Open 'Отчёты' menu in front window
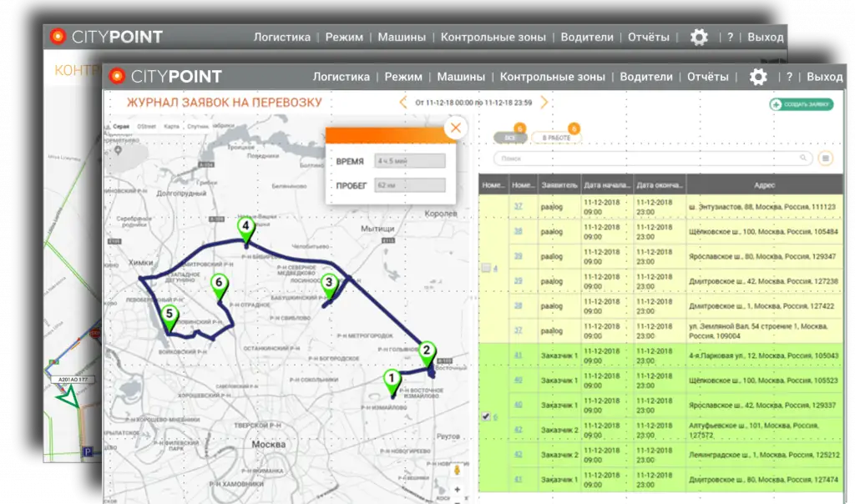The image size is (855, 504). pyautogui.click(x=707, y=77)
